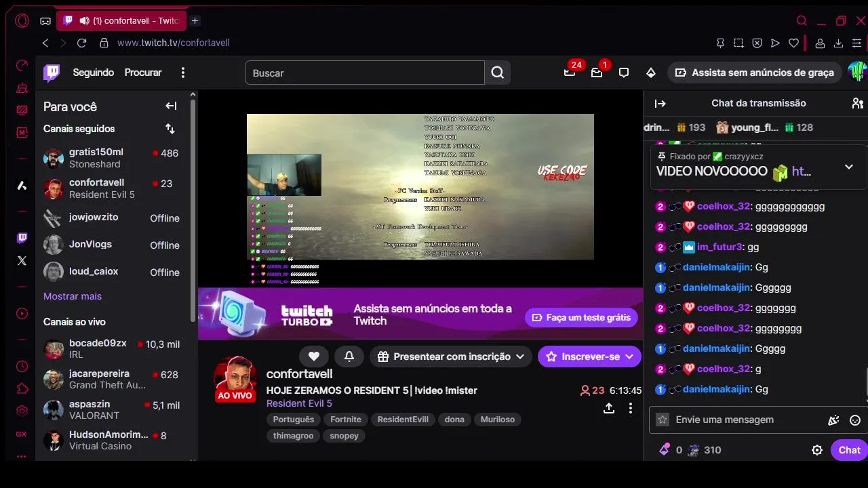Show more followed channels via Mostrar mais
This screenshot has width=868, height=488.
[73, 296]
